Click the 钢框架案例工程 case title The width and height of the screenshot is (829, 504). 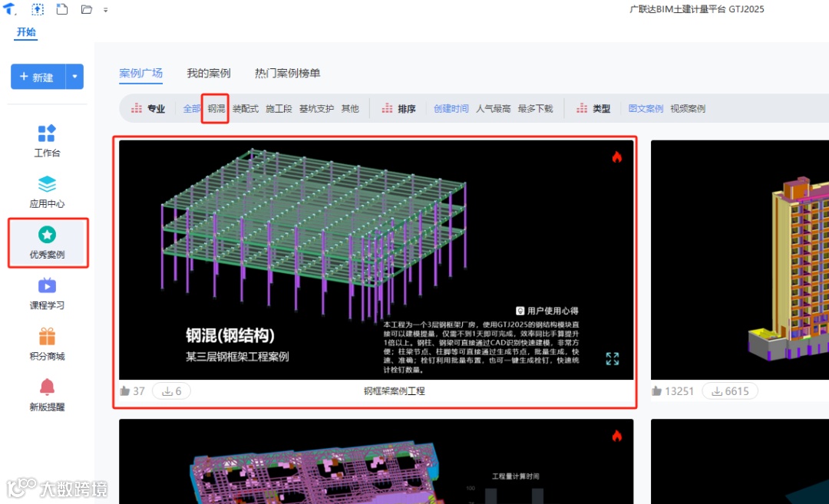(x=394, y=391)
